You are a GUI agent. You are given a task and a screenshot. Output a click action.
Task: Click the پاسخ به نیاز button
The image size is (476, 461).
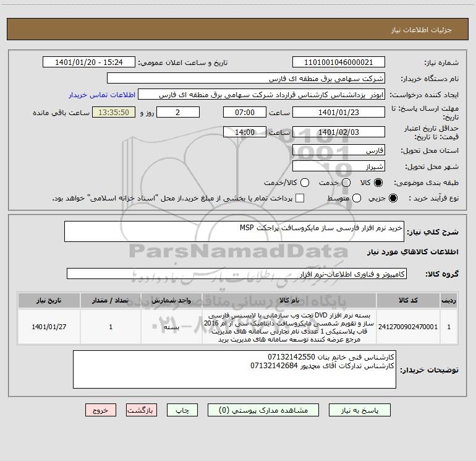360,410
